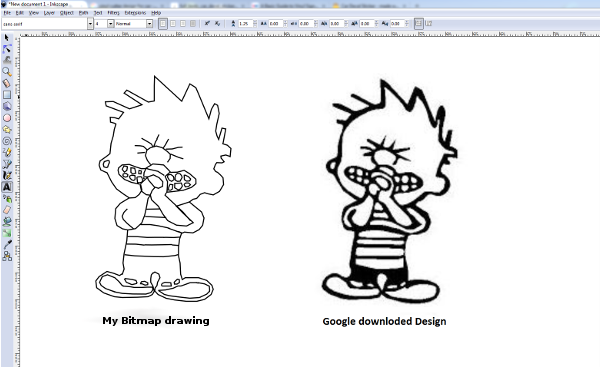Click the letter spacing stepper arrows
600x367 pixels.
[x=285, y=24]
